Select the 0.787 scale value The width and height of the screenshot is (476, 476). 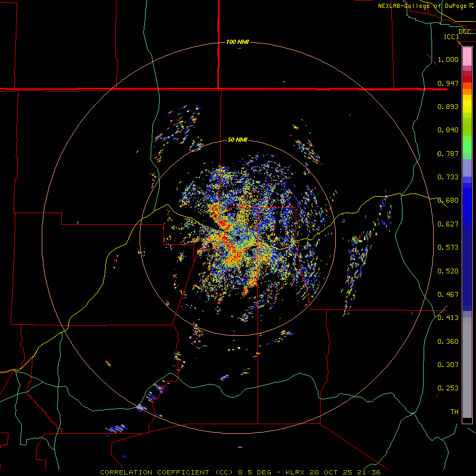[448, 153]
